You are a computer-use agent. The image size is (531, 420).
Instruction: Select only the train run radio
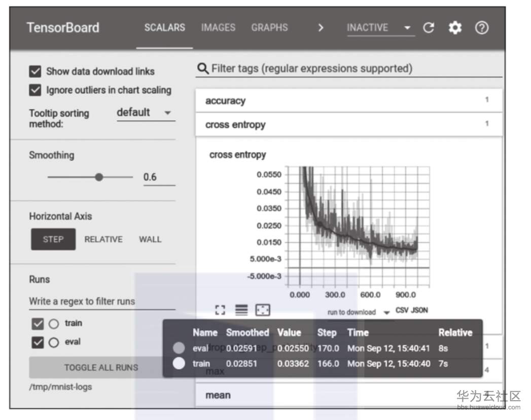54,324
